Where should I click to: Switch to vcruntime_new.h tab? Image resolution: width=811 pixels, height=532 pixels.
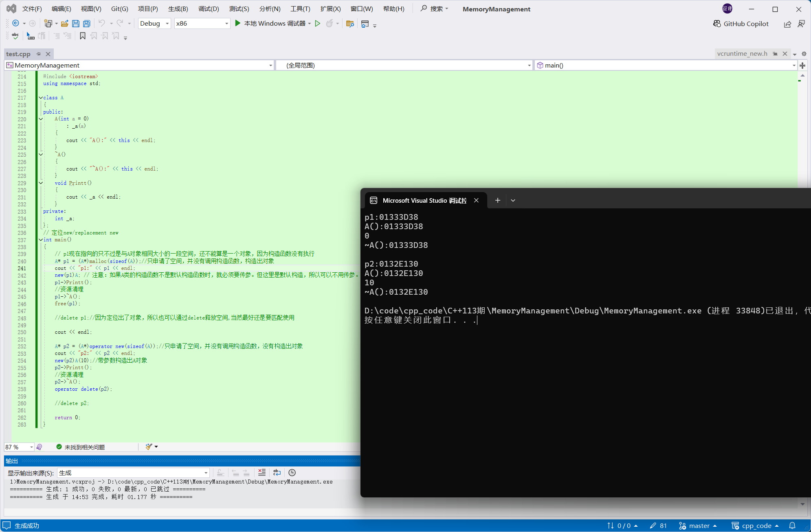tap(742, 54)
